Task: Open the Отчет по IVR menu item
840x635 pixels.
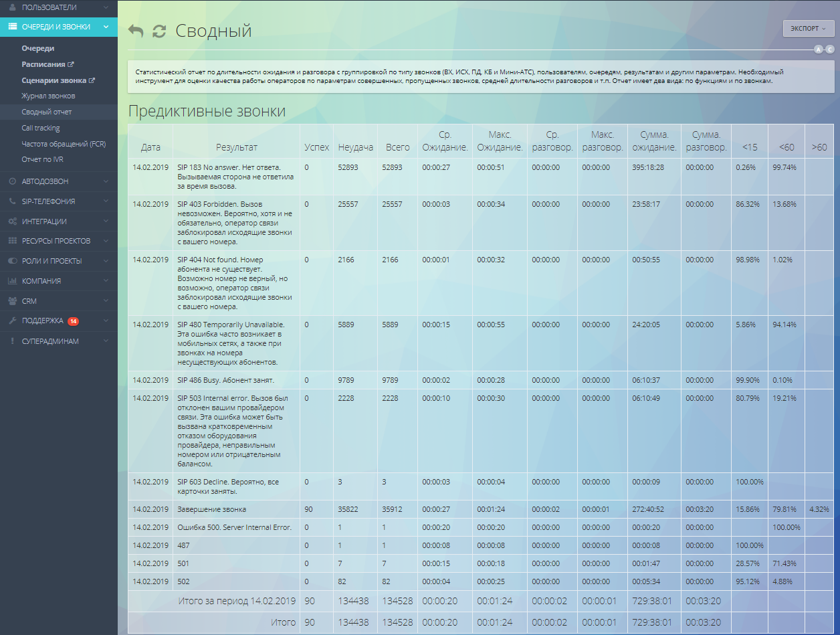Action: [42, 159]
